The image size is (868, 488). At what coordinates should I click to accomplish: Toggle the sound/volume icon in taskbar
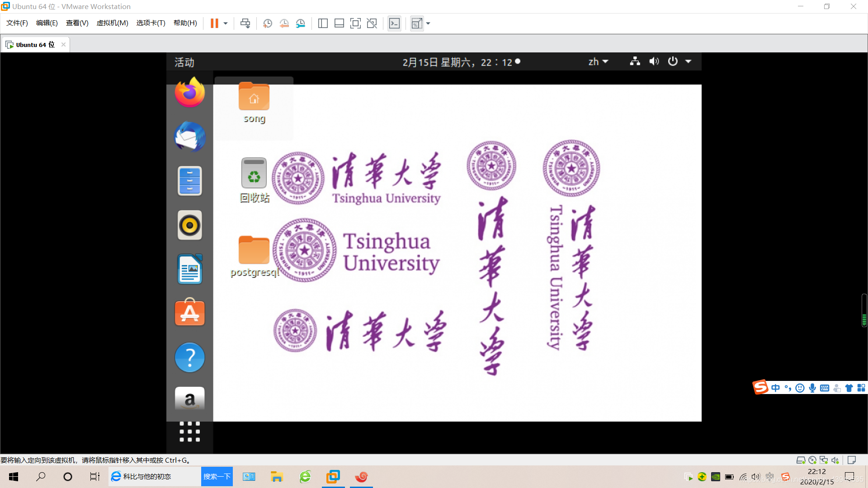coord(654,61)
